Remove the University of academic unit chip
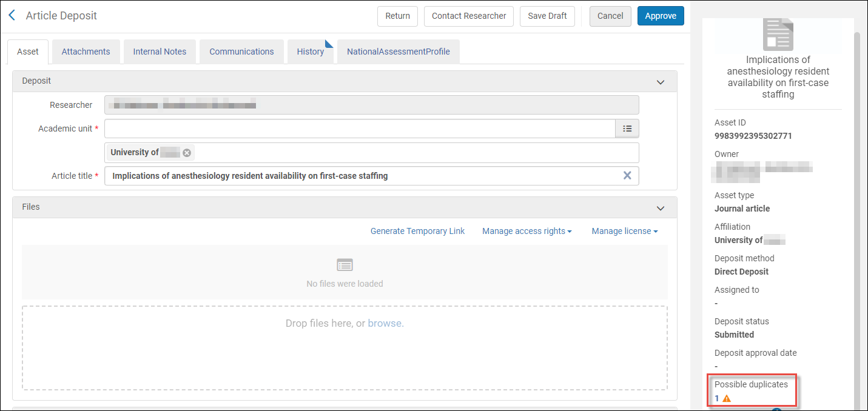Viewport: 868px width, 411px height. pos(187,153)
